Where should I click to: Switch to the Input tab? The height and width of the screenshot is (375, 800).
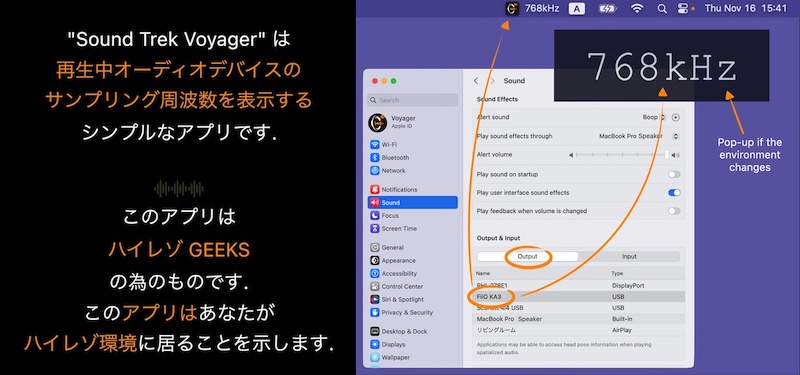click(629, 257)
